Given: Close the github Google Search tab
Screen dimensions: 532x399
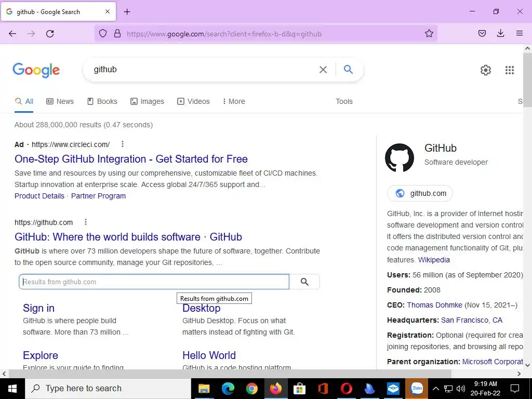Looking at the screenshot, I should coord(107,11).
